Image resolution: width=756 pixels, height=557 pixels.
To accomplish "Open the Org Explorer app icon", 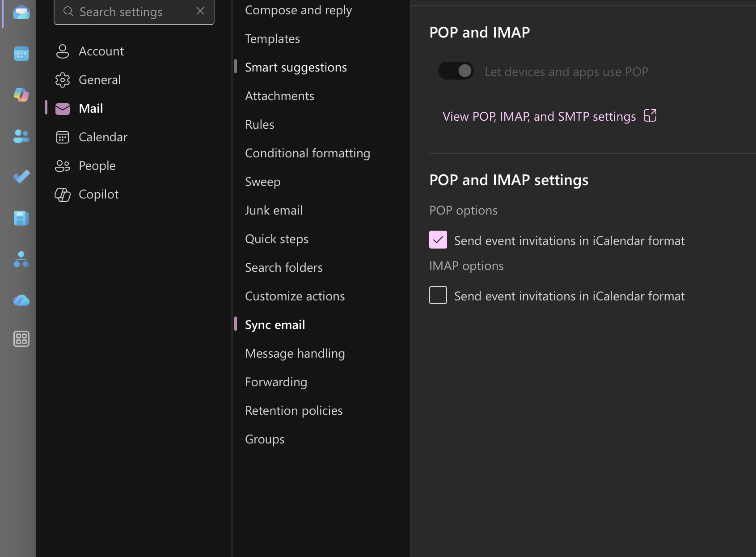I will (21, 259).
